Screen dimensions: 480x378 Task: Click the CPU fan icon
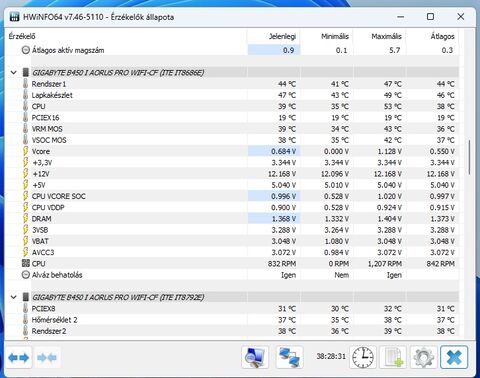(x=26, y=263)
